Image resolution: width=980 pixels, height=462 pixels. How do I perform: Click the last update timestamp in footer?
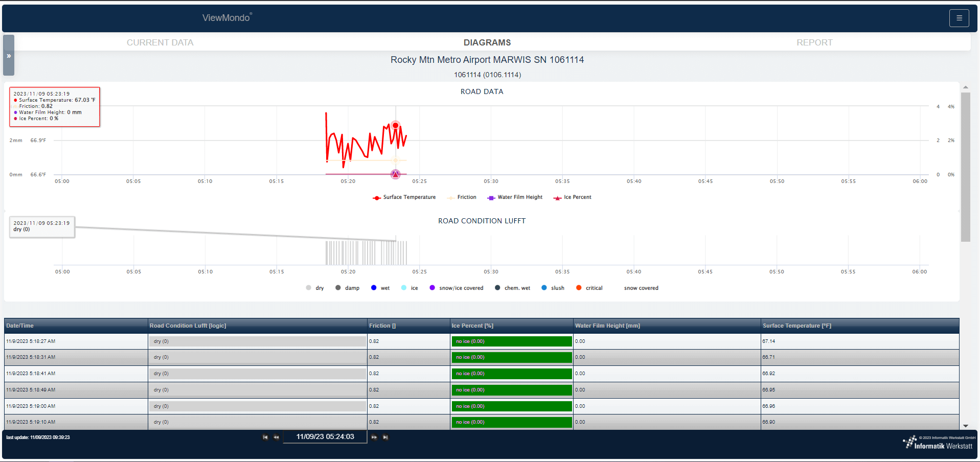pyautogui.click(x=38, y=437)
